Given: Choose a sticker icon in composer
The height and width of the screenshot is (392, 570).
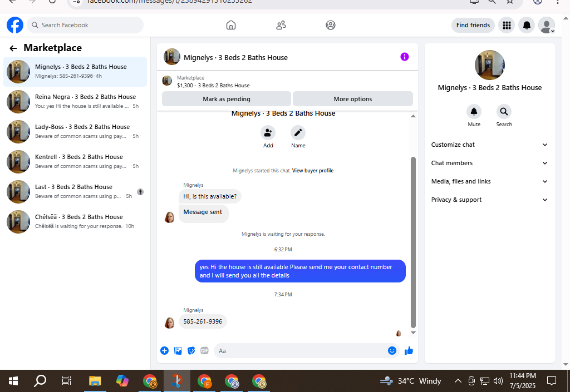Looking at the screenshot, I should (191, 351).
